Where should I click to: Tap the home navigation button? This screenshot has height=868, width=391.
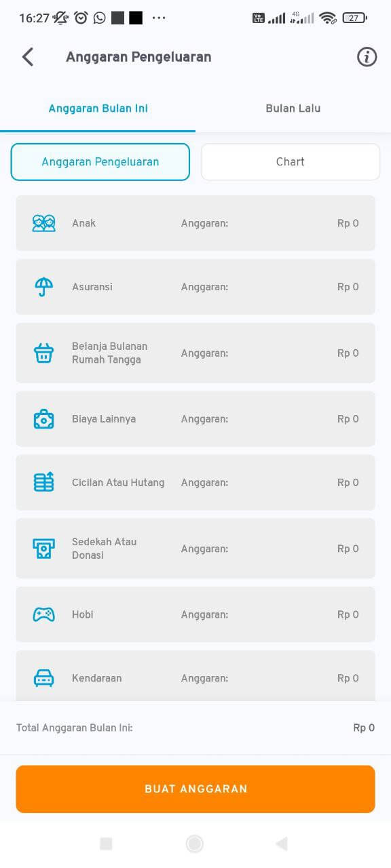tap(194, 843)
